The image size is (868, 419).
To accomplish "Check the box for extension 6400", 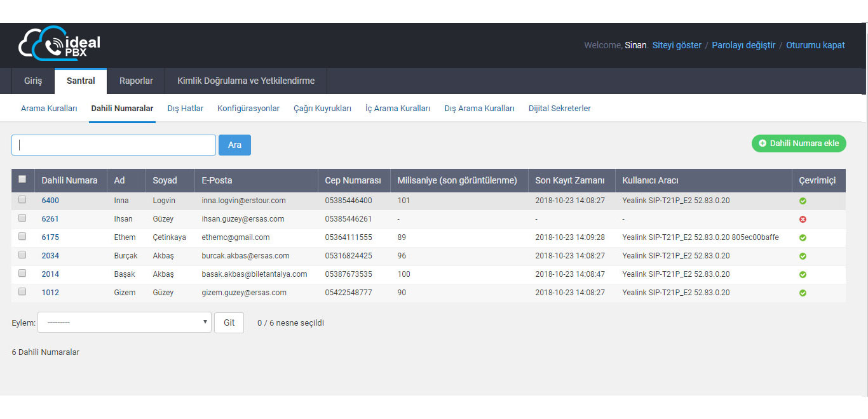I will (22, 199).
